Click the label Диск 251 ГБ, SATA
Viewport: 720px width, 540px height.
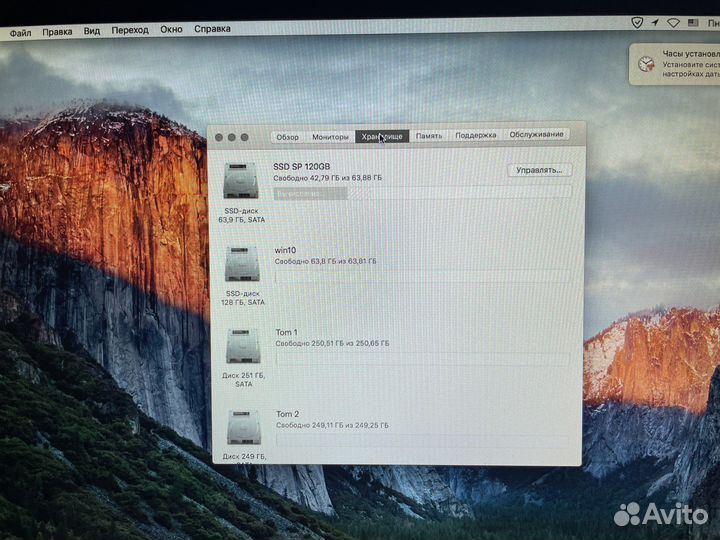coord(243,379)
